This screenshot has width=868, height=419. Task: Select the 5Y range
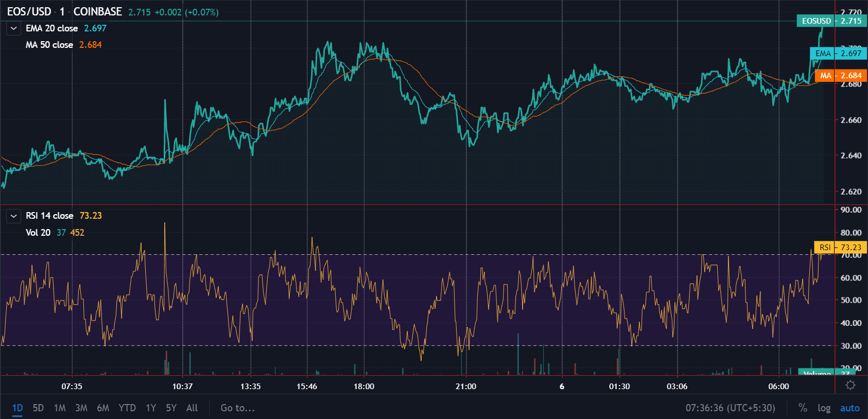tap(171, 408)
